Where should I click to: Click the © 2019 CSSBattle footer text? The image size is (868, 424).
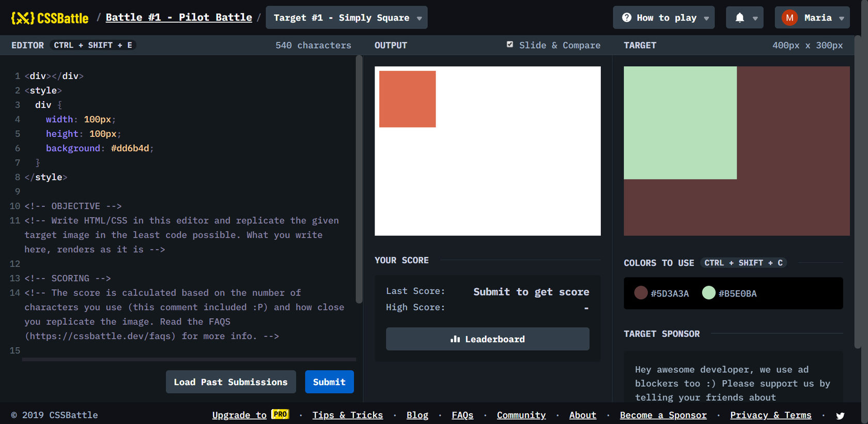[x=55, y=415]
